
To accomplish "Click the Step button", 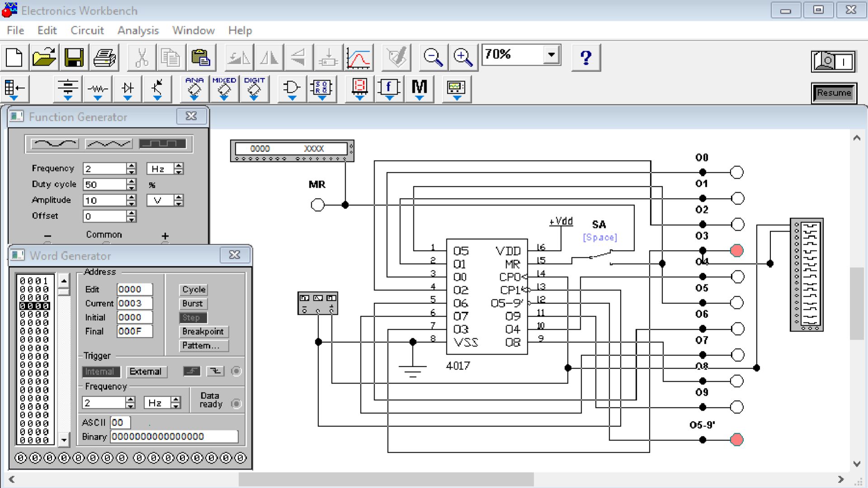I will [x=193, y=317].
